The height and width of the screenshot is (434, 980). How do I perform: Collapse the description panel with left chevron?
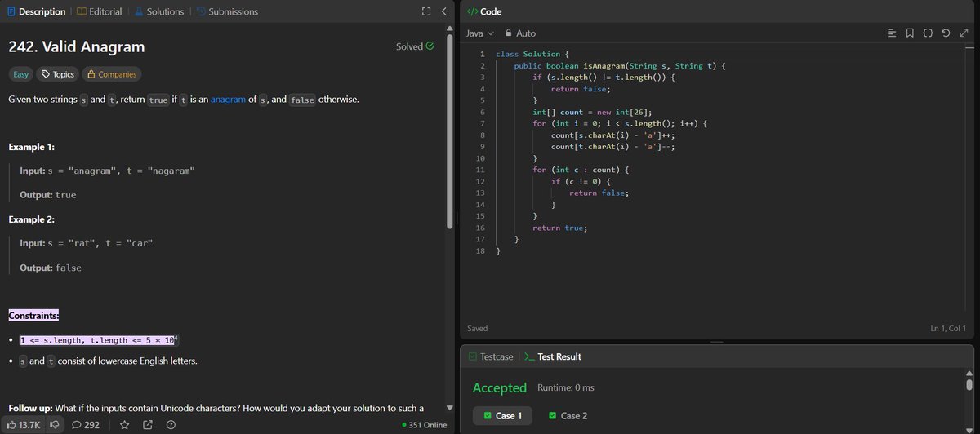[443, 11]
